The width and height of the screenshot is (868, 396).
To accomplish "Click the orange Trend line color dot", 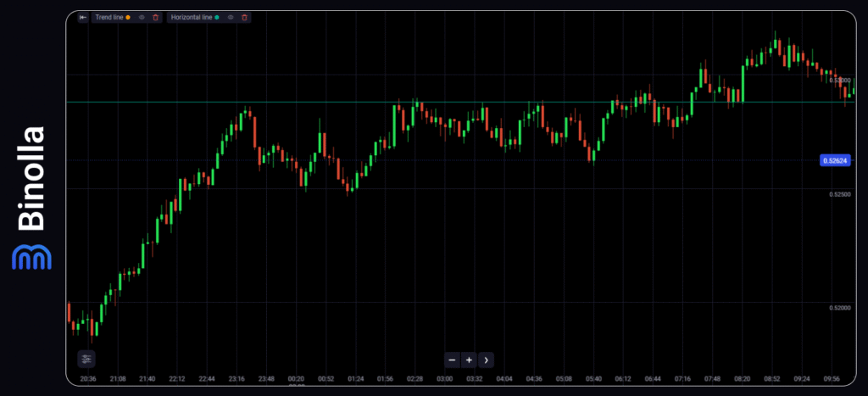I will click(x=128, y=17).
